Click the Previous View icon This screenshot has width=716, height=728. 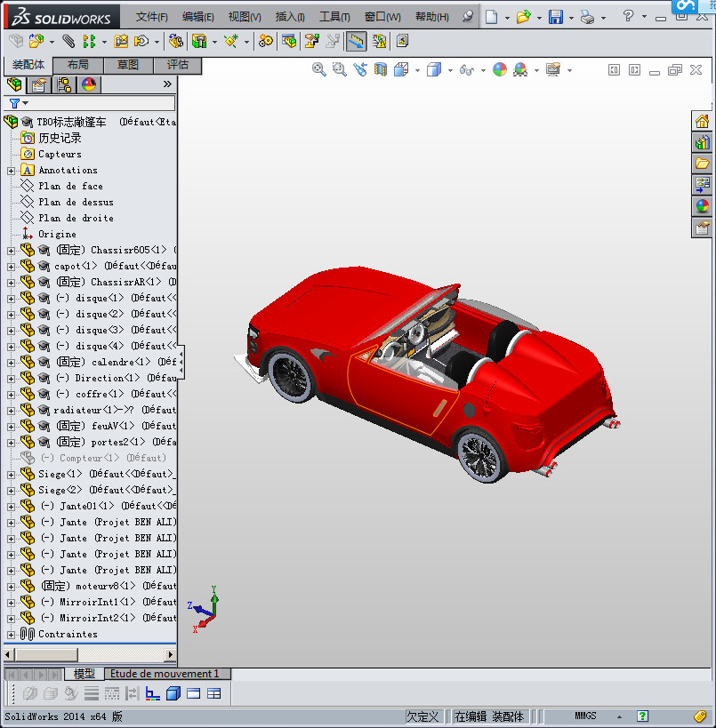click(360, 69)
